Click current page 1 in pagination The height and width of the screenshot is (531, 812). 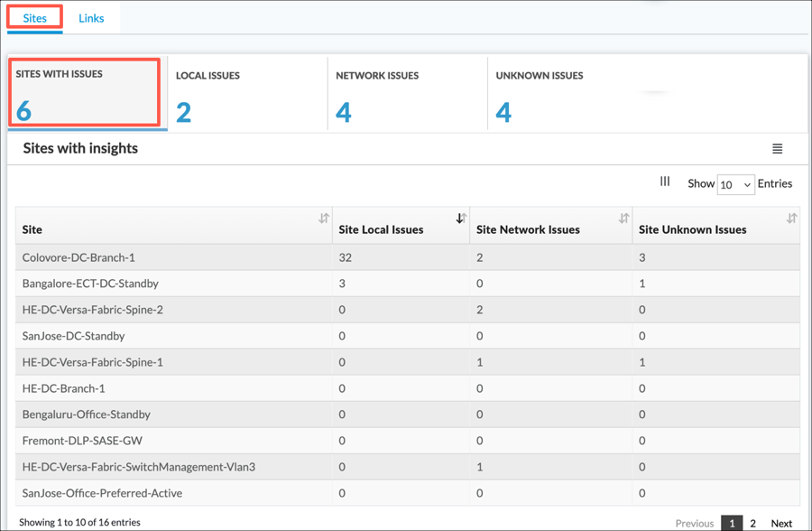point(732,523)
